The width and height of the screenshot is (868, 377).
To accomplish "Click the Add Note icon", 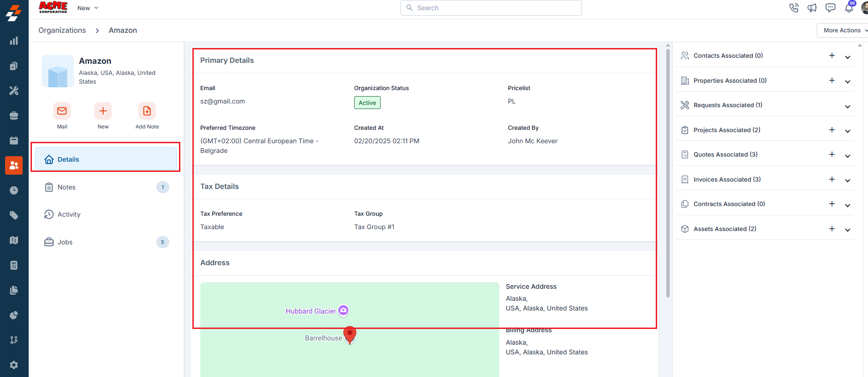I will click(147, 111).
